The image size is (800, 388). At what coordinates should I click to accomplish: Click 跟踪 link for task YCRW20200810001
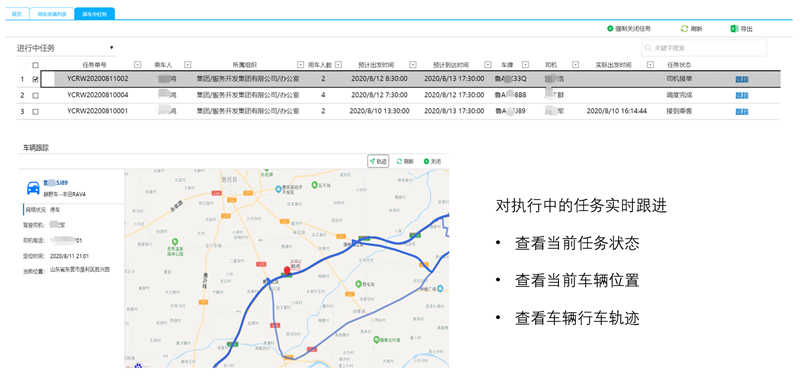(x=742, y=111)
